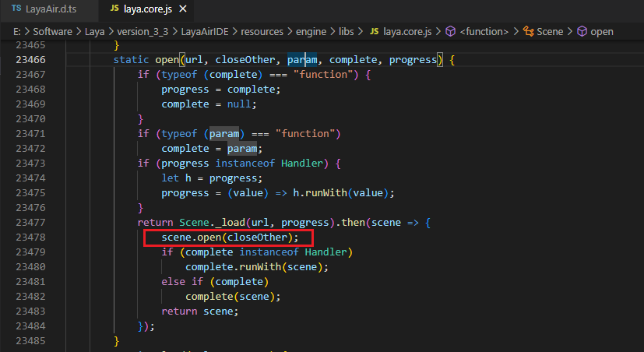The image size is (644, 352).
Task: Click the TS file icon on LayaAir.d.ts tab
Action: [x=16, y=10]
